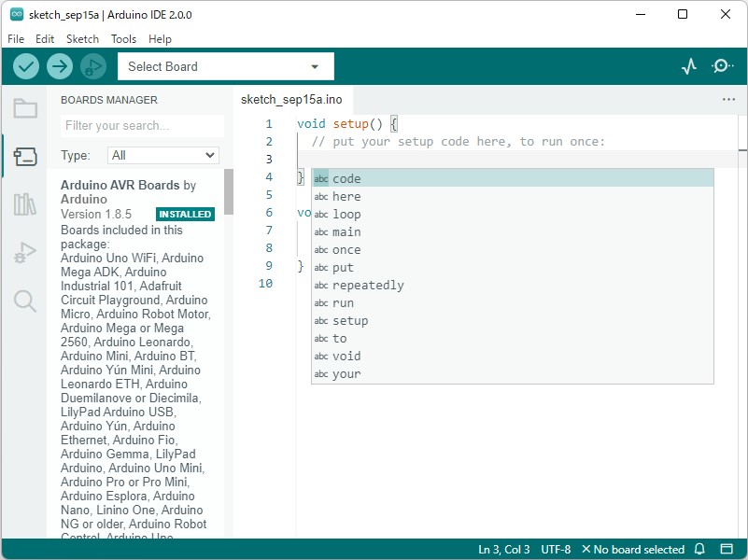This screenshot has height=560, width=748.
Task: Open the Type filter dropdown set to All
Action: [x=163, y=155]
